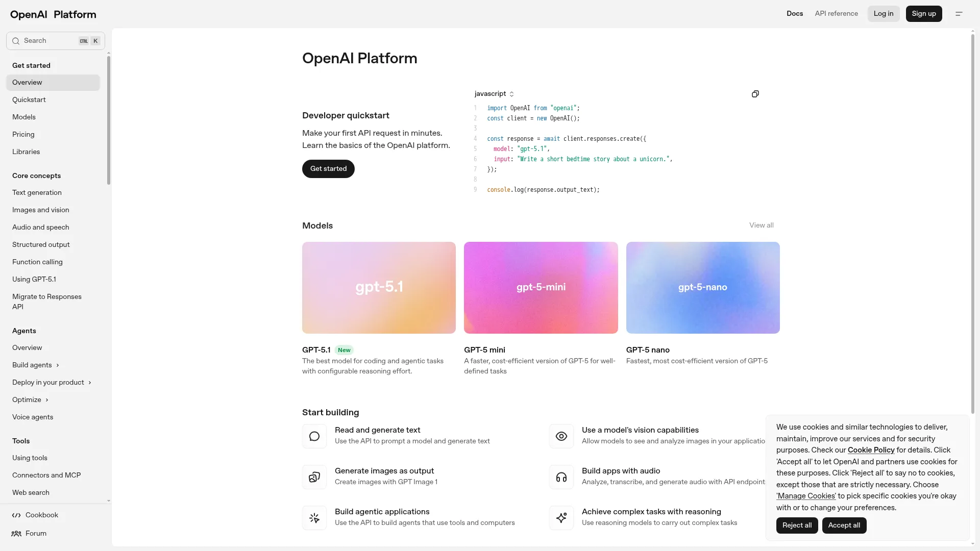Select the gpt-5-mini model card

[541, 288]
